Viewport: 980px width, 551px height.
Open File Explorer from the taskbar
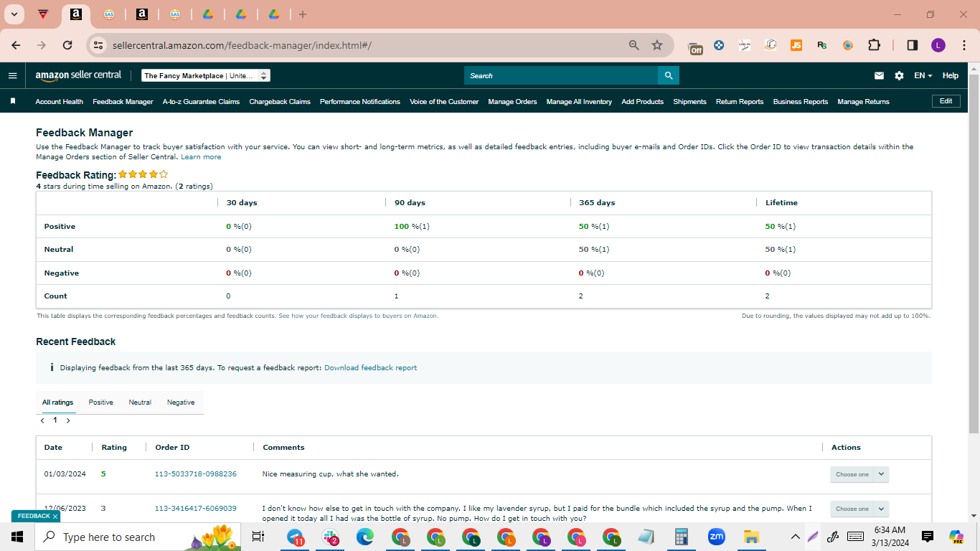pos(751,537)
